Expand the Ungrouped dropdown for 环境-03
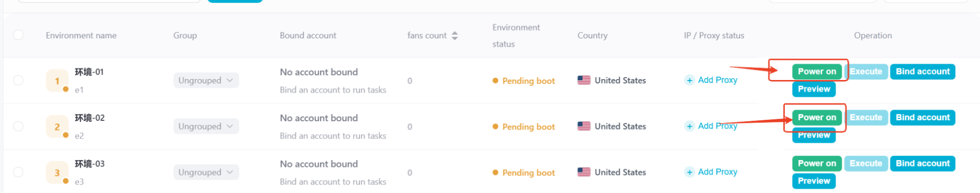980x193 pixels. [206, 172]
